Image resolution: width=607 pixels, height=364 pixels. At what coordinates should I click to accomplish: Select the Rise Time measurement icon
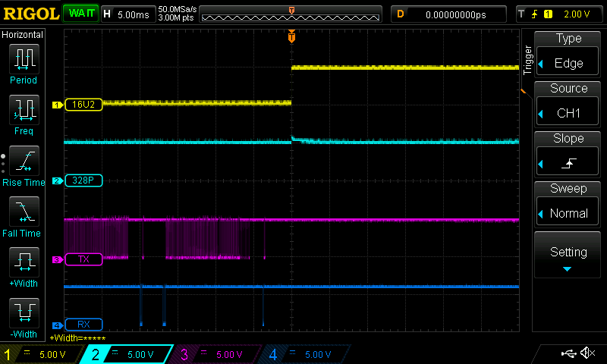click(x=24, y=161)
